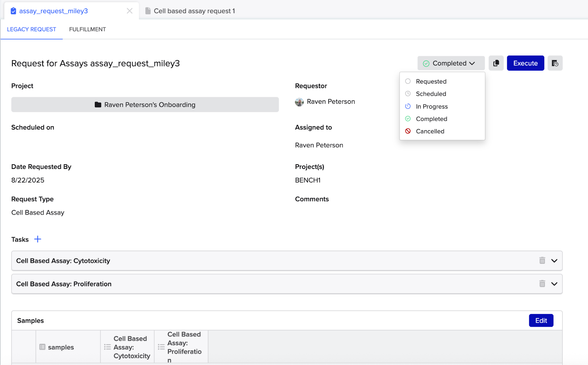The width and height of the screenshot is (588, 365).
Task: Expand the Cell Based Assay: Cytotoxicity task
Action: (x=554, y=261)
